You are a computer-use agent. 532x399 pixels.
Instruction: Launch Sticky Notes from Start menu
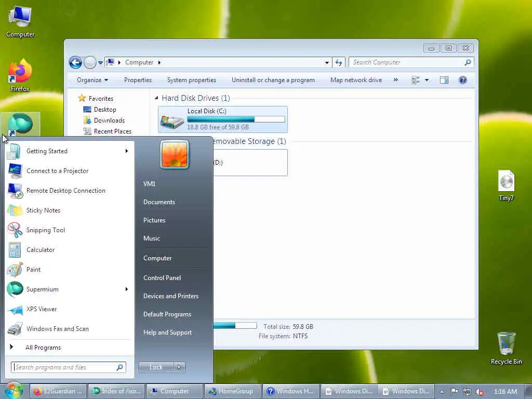(70, 210)
